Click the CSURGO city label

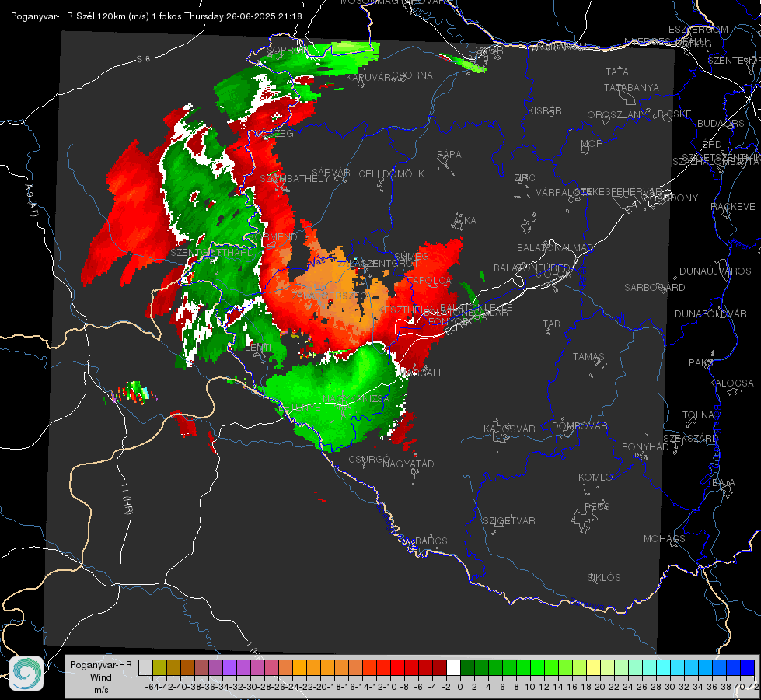tap(369, 459)
